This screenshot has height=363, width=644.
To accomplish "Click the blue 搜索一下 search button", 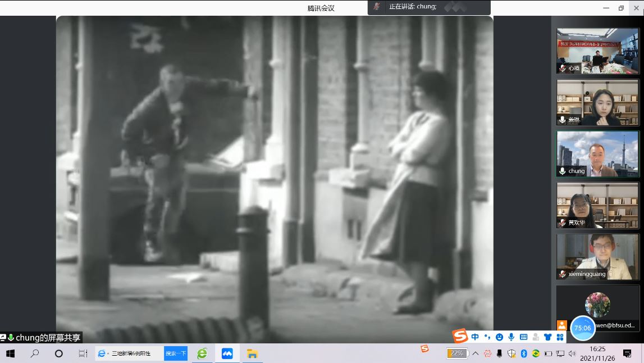I will [176, 353].
